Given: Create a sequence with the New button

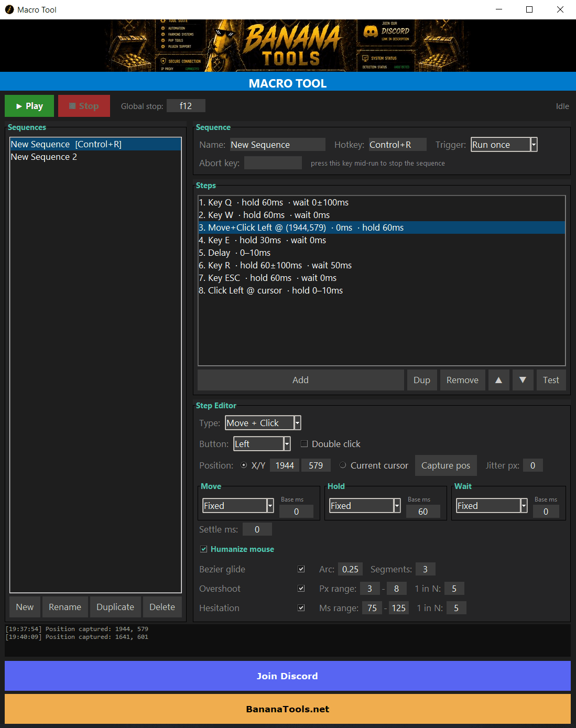Looking at the screenshot, I should click(25, 607).
